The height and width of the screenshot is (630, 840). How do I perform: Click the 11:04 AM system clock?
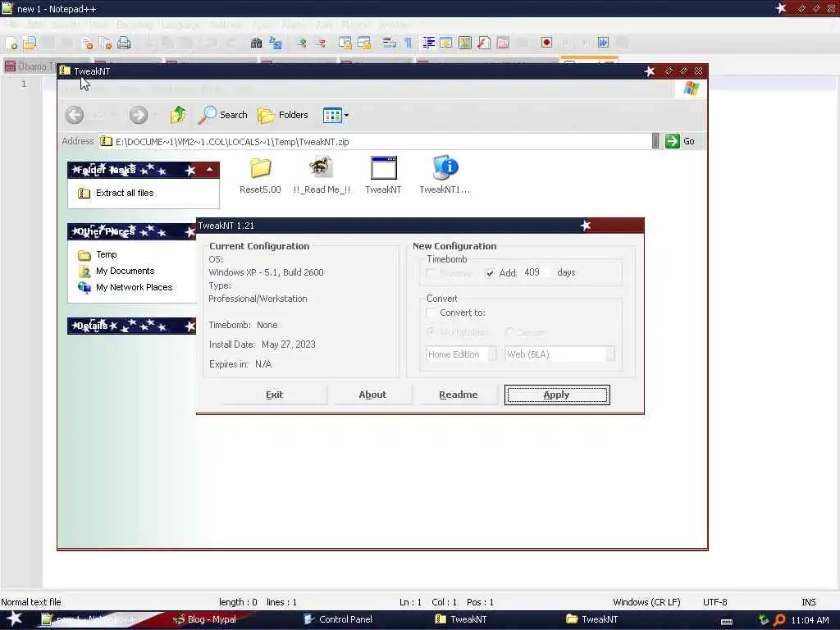tap(810, 620)
